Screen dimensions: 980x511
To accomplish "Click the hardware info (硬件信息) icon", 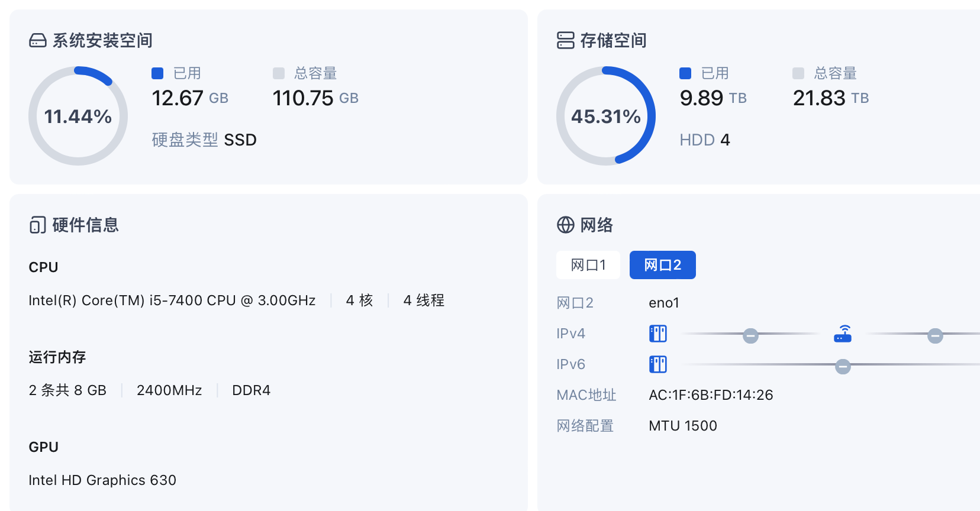I will (38, 225).
